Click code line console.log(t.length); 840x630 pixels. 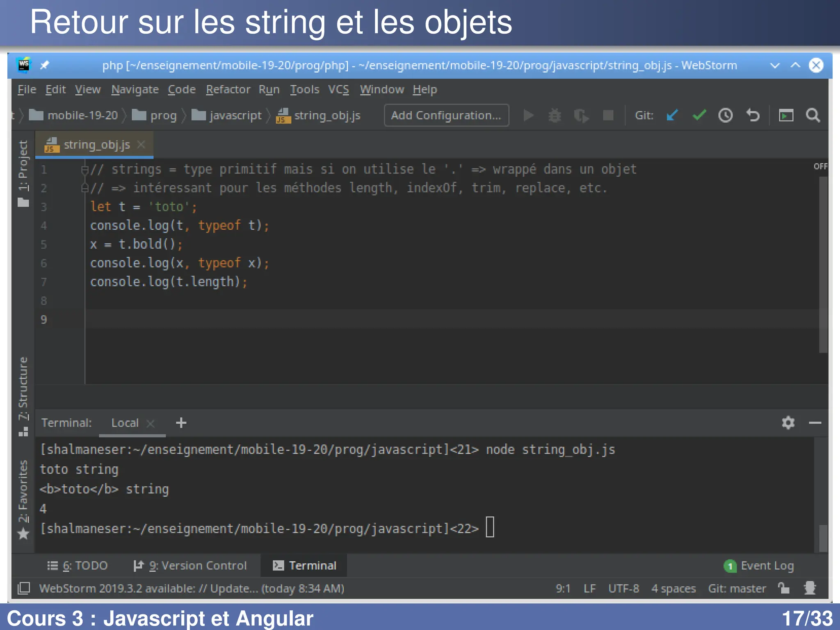[x=169, y=282]
